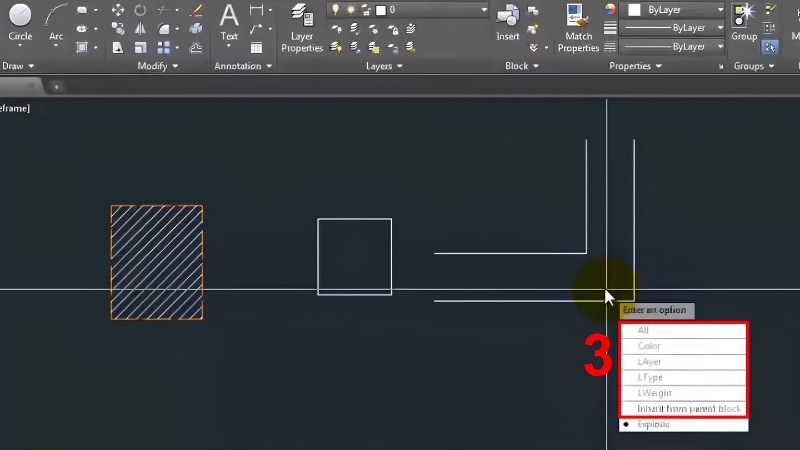Choose All from the option menu

coord(684,331)
